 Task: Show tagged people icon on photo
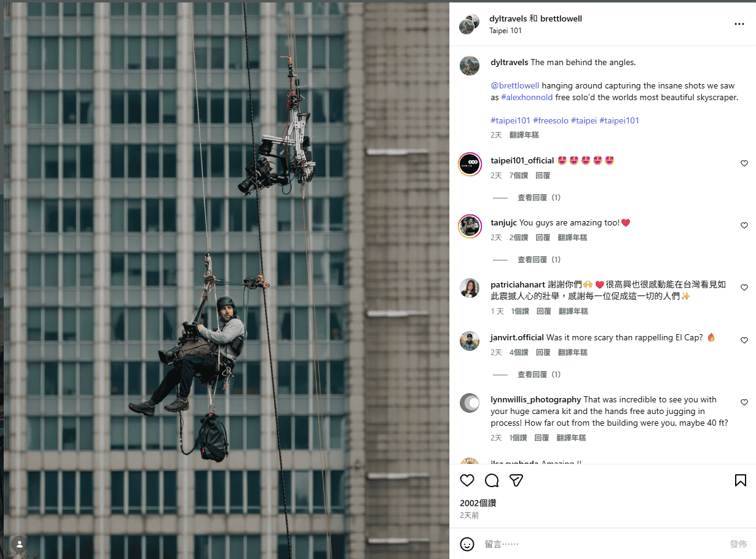[x=20, y=544]
